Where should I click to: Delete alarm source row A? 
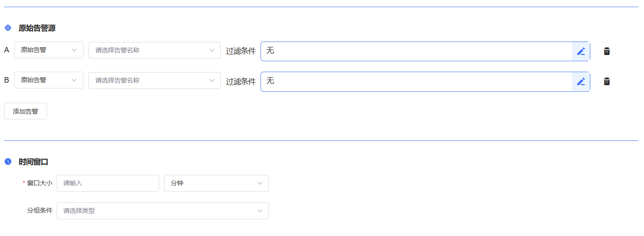(x=607, y=51)
